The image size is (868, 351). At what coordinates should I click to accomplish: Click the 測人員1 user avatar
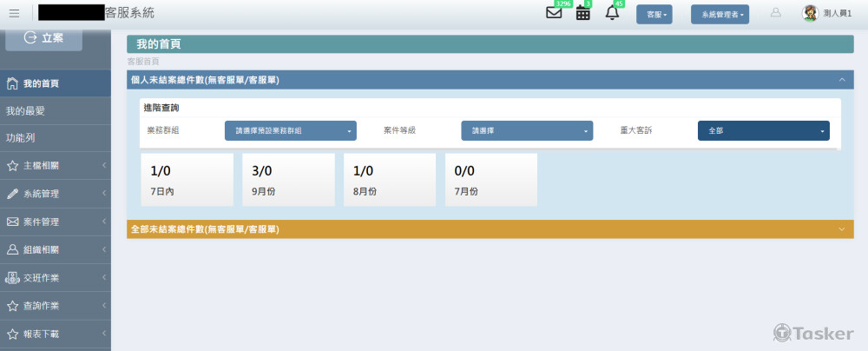810,13
